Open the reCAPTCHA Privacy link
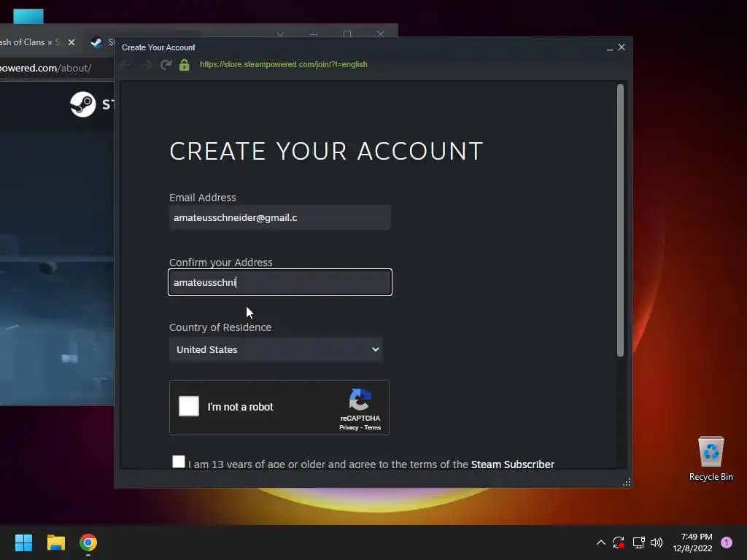This screenshot has height=560, width=747. click(x=349, y=427)
